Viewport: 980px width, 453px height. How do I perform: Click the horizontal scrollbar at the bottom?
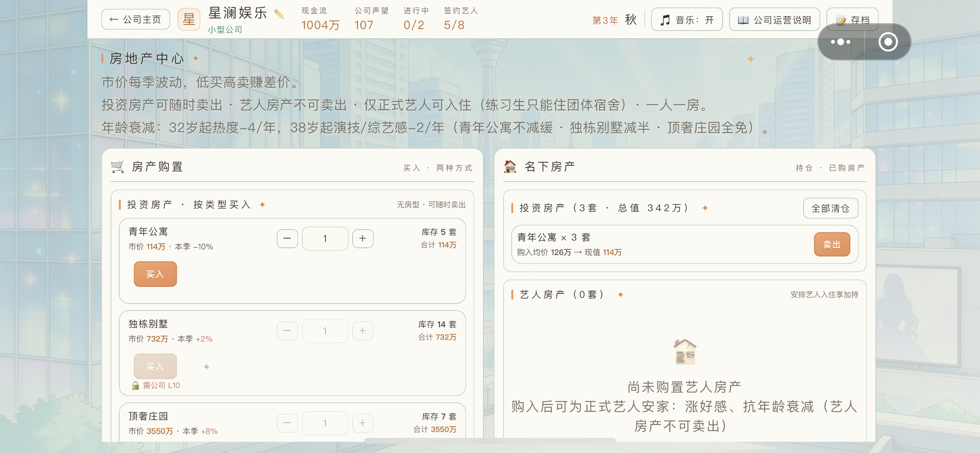490,440
